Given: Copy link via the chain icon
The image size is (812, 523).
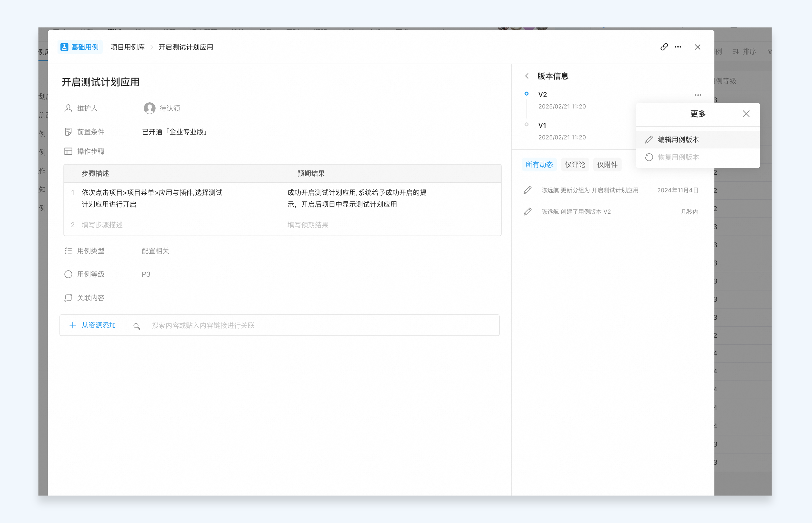Looking at the screenshot, I should click(664, 47).
